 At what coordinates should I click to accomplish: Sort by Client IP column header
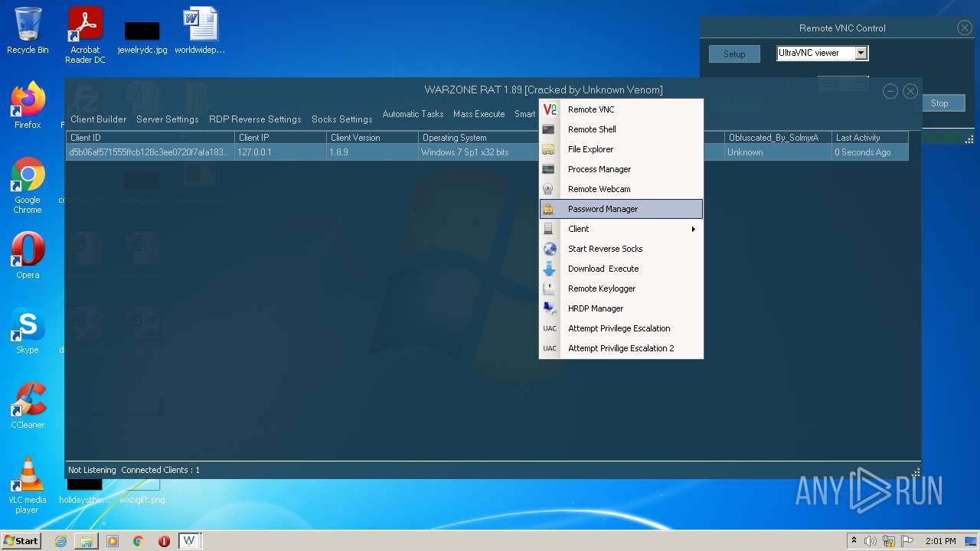click(280, 138)
